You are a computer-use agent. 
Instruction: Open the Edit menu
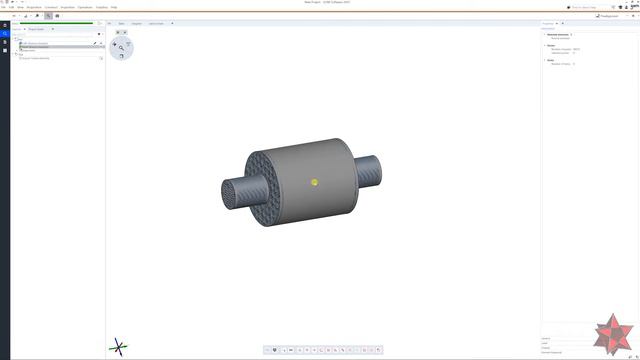coord(11,7)
